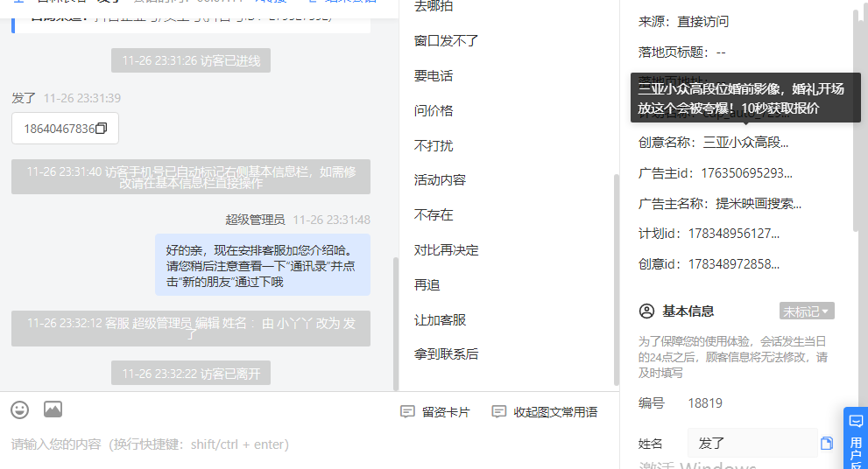Viewport: 868px width, 469px height.
Task: Click the 基本信息 person icon
Action: pos(646,311)
